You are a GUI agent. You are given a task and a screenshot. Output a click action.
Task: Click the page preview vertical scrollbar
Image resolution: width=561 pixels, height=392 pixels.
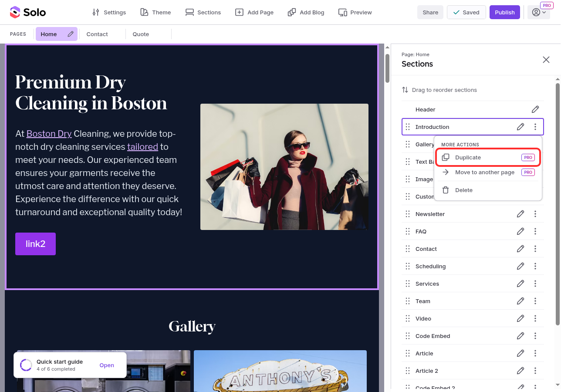387,68
